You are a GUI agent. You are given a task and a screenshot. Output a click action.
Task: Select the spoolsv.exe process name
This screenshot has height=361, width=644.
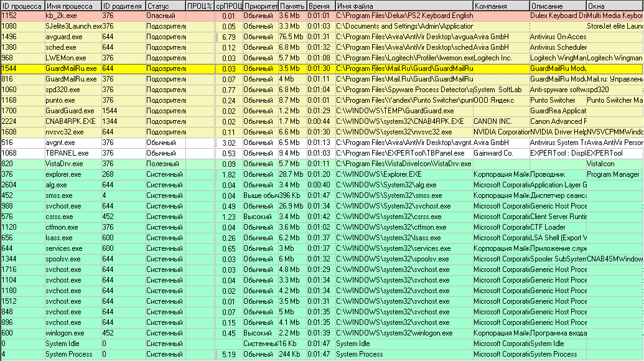click(63, 260)
